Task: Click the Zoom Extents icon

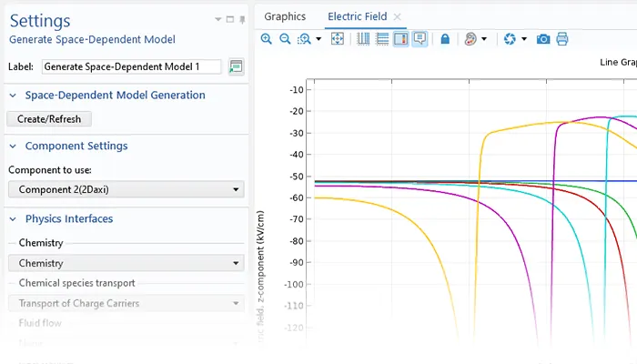Action: pos(338,39)
